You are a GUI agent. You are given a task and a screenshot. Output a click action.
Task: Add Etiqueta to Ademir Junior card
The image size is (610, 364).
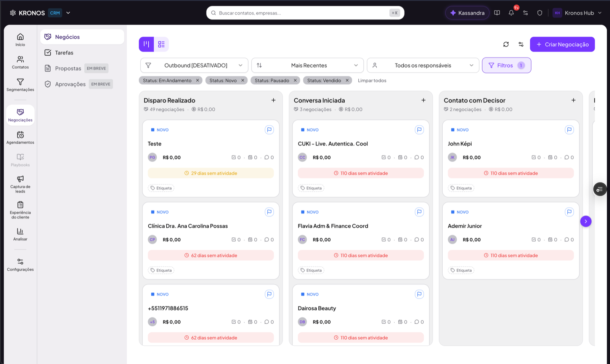coord(461,270)
